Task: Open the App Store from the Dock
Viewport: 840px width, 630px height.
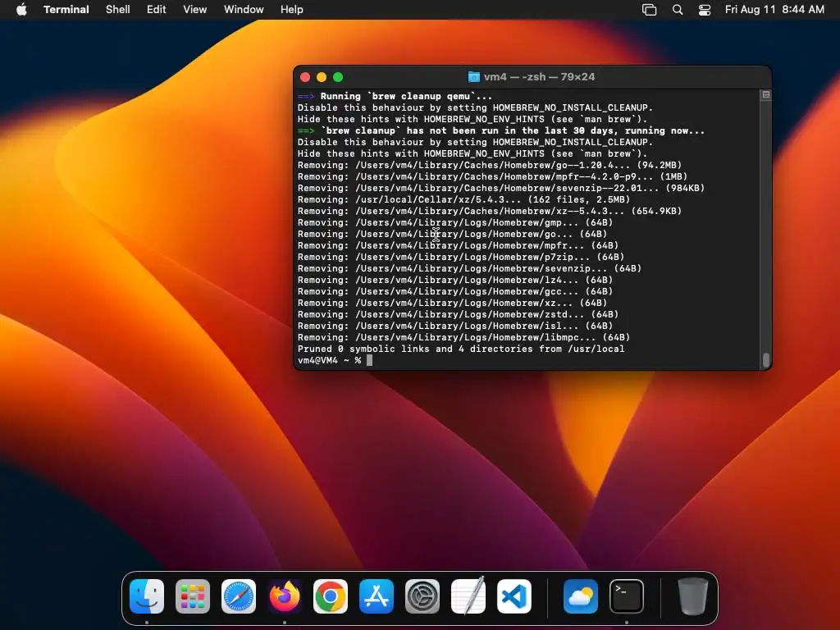Action: tap(377, 596)
